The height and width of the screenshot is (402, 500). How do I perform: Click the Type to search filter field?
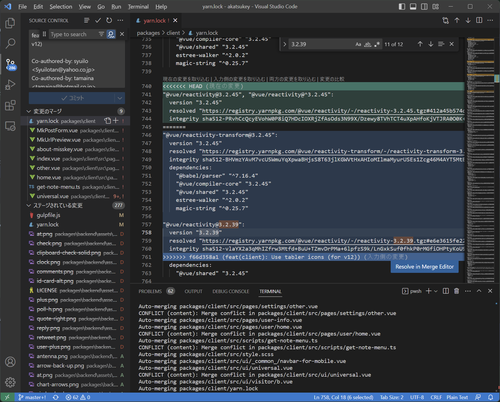73,34
